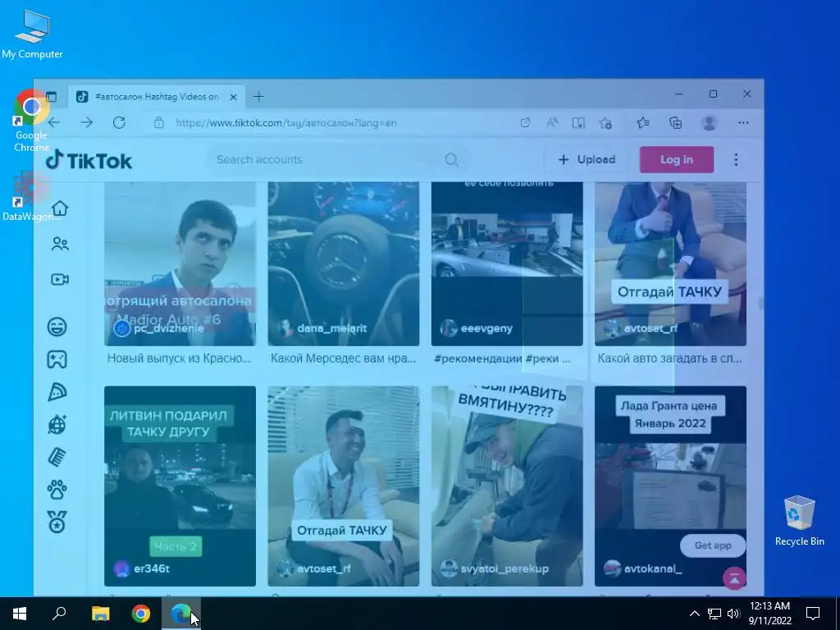
Task: Open a new tab with plus button
Action: tap(258, 97)
